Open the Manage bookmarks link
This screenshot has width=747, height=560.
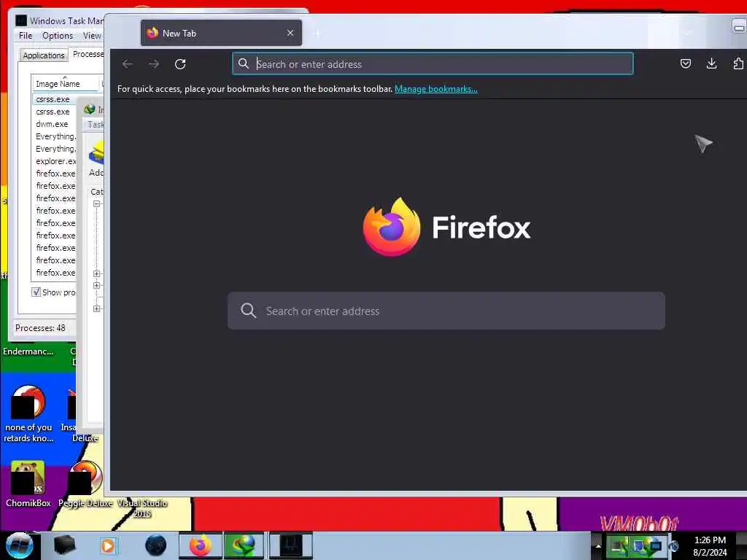436,88
